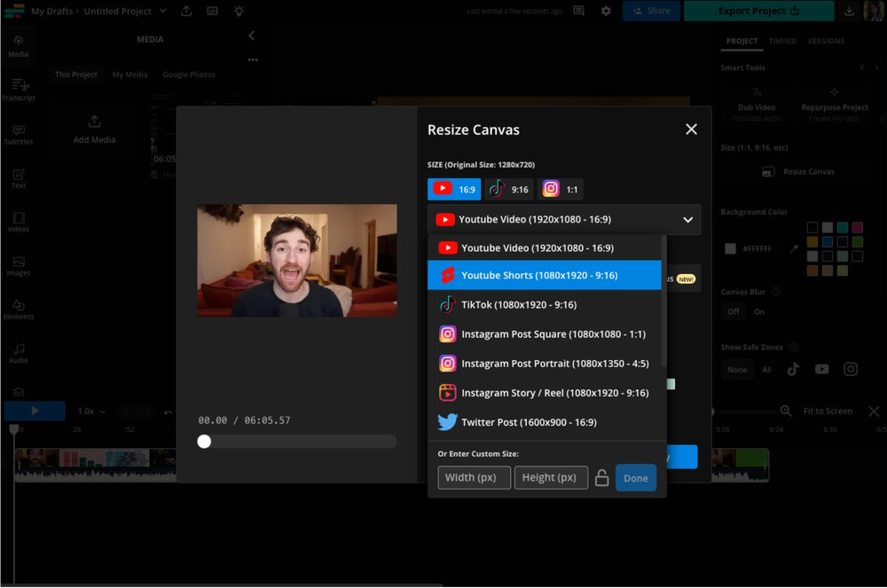Screen dimensions: 887x588
Task: Click the Export Project button
Action: coord(758,11)
